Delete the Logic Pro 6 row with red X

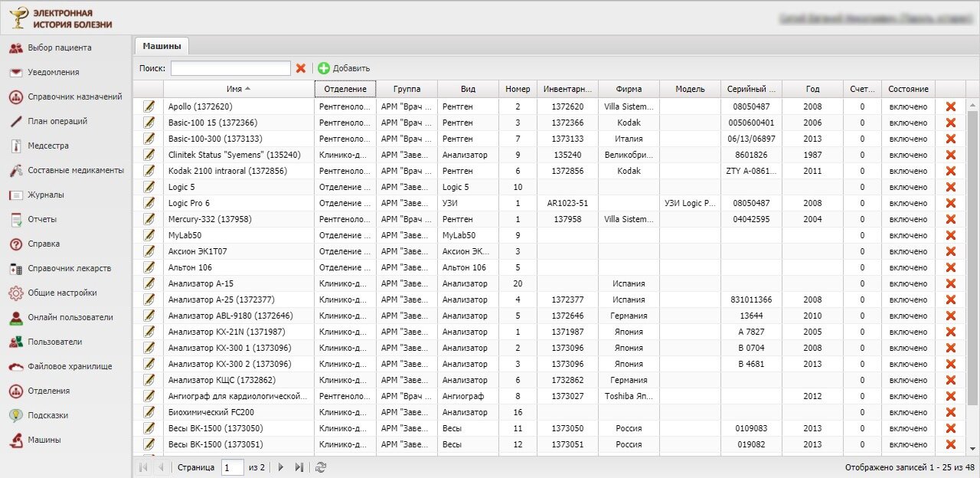(x=950, y=203)
